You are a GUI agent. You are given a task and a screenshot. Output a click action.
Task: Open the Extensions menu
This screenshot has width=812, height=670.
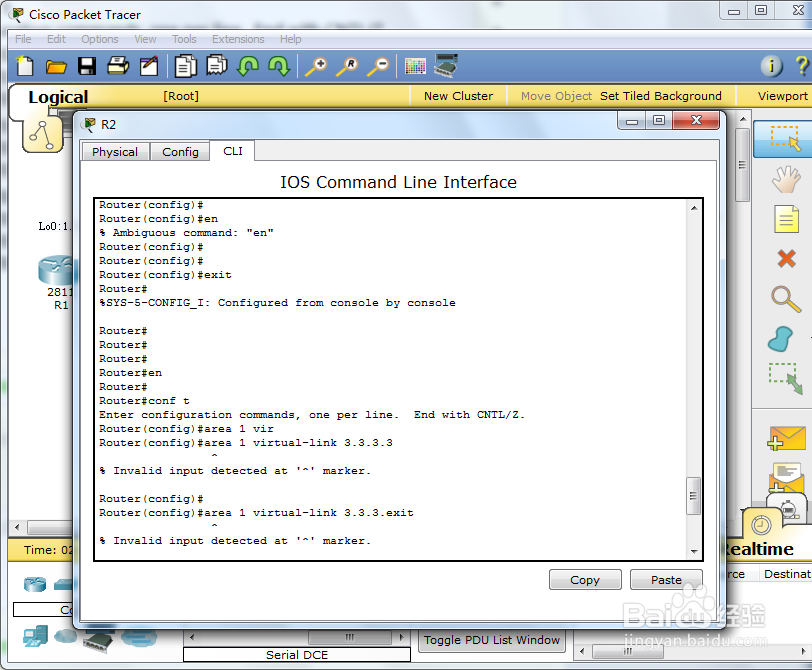pyautogui.click(x=238, y=39)
